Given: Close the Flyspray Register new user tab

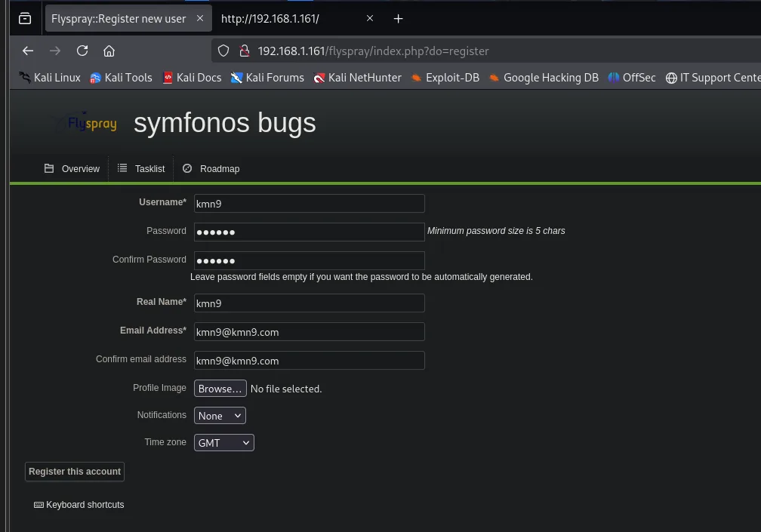Looking at the screenshot, I should (x=200, y=18).
